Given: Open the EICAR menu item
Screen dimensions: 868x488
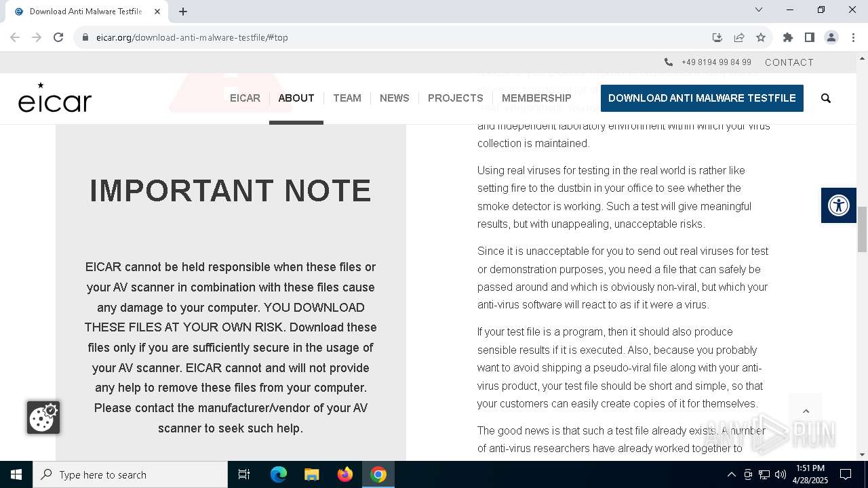Looking at the screenshot, I should tap(245, 98).
